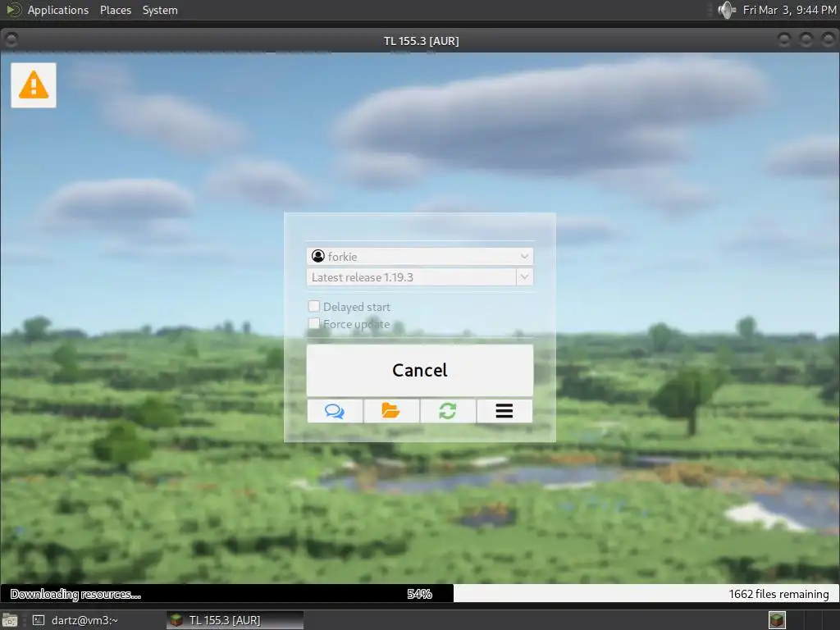Expand the forkie account dropdown

click(524, 256)
